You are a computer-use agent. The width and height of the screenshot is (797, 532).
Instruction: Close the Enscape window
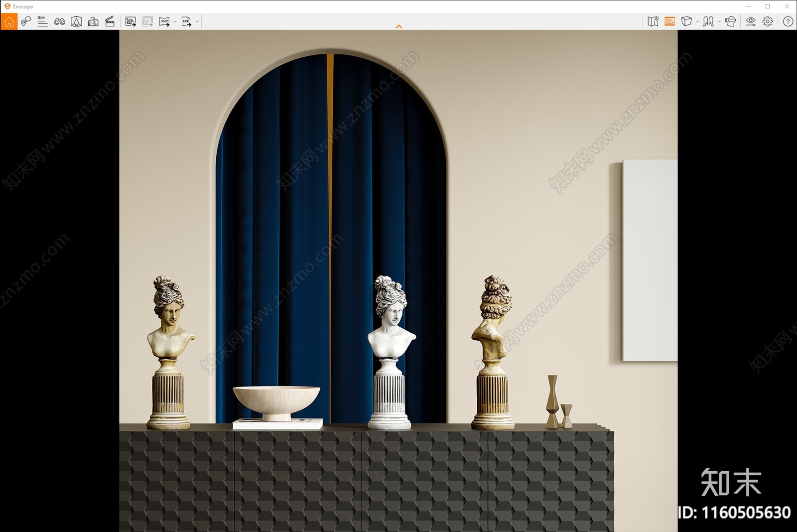click(x=787, y=6)
